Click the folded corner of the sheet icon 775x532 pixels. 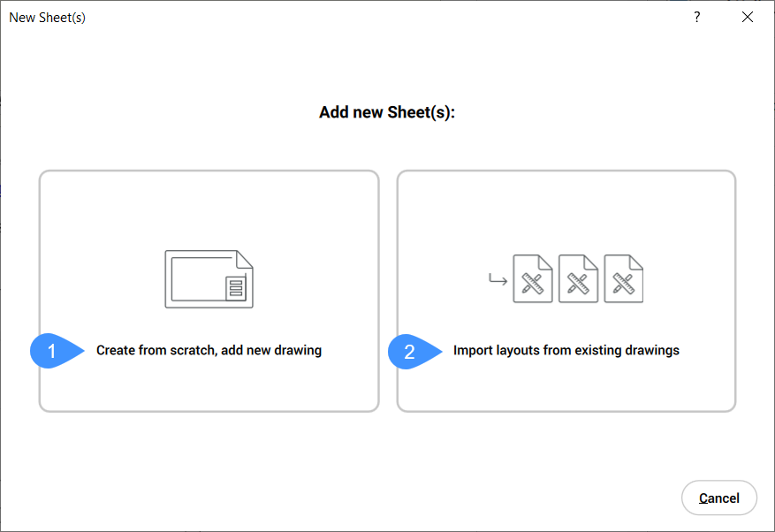click(245, 258)
